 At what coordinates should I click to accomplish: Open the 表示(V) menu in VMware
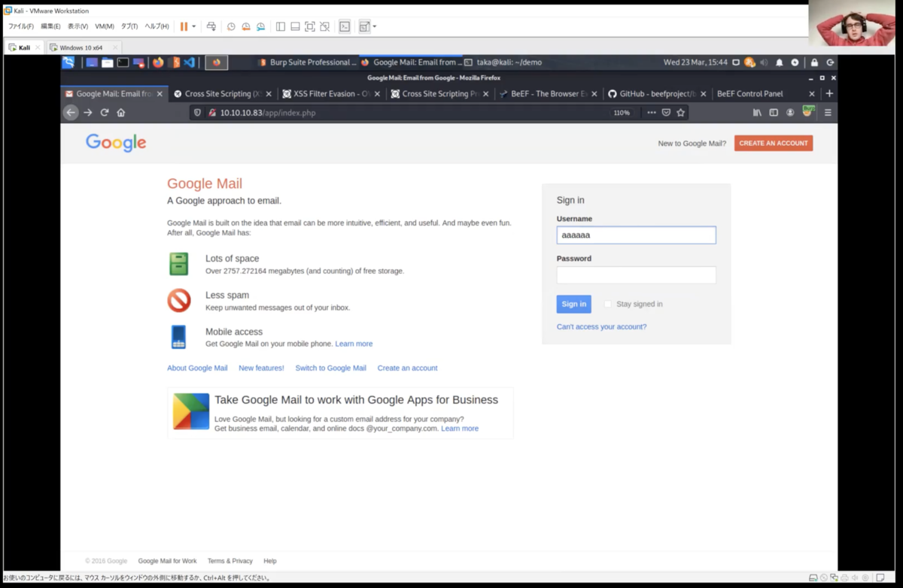[78, 26]
